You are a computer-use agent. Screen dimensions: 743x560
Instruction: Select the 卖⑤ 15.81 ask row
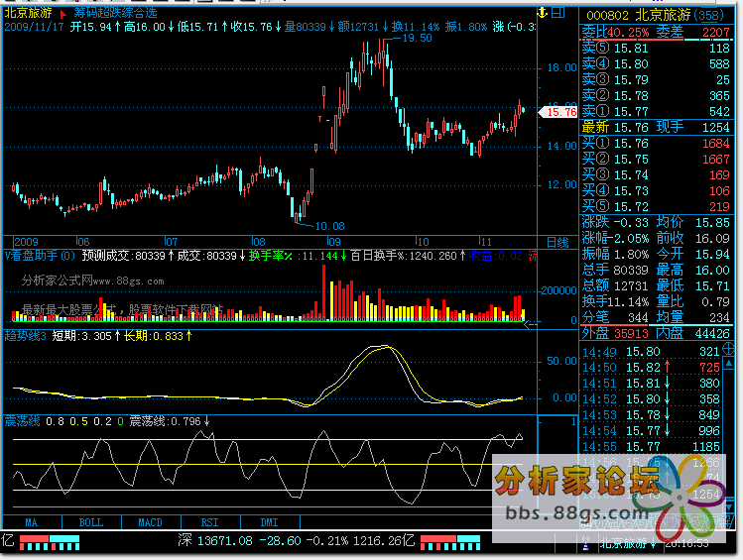(x=656, y=49)
